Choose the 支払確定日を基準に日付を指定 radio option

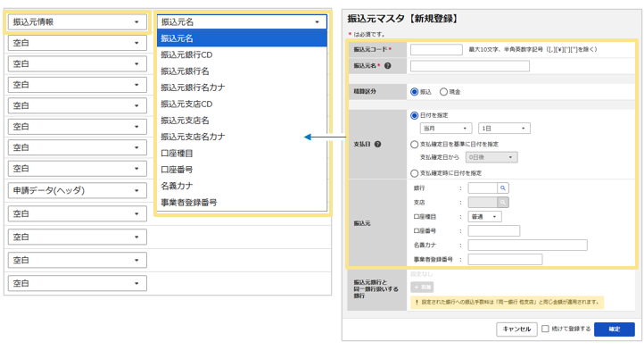[415, 145]
